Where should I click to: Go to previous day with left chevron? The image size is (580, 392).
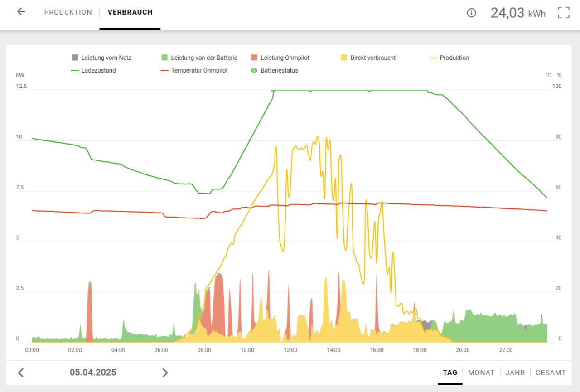(21, 373)
